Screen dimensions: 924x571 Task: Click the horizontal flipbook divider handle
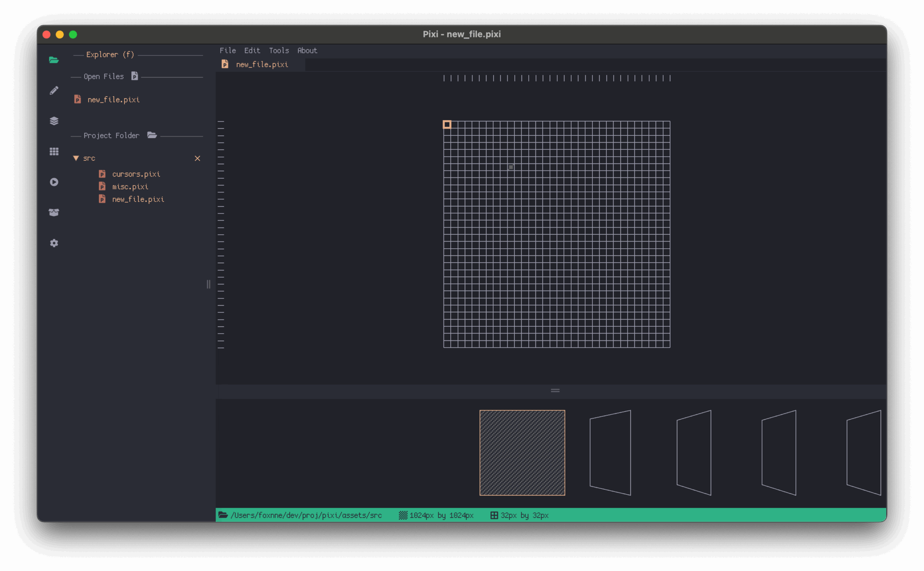[555, 390]
